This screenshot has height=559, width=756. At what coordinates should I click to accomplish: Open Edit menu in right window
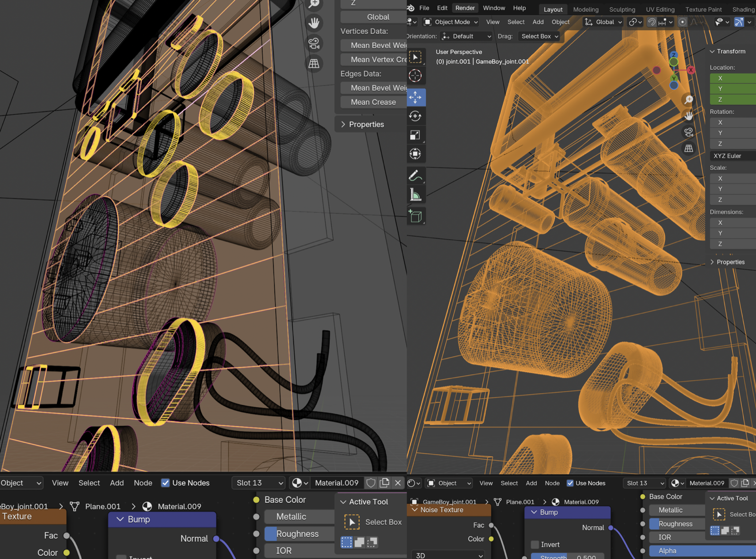click(442, 8)
